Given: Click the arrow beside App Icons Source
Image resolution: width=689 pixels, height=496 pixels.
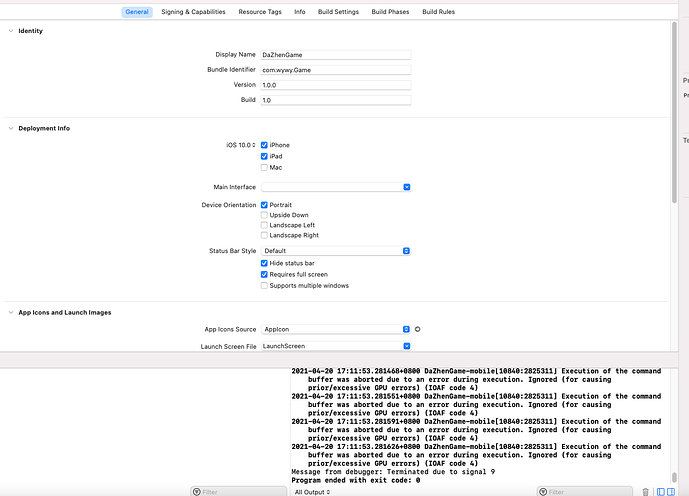Looking at the screenshot, I should coord(417,329).
